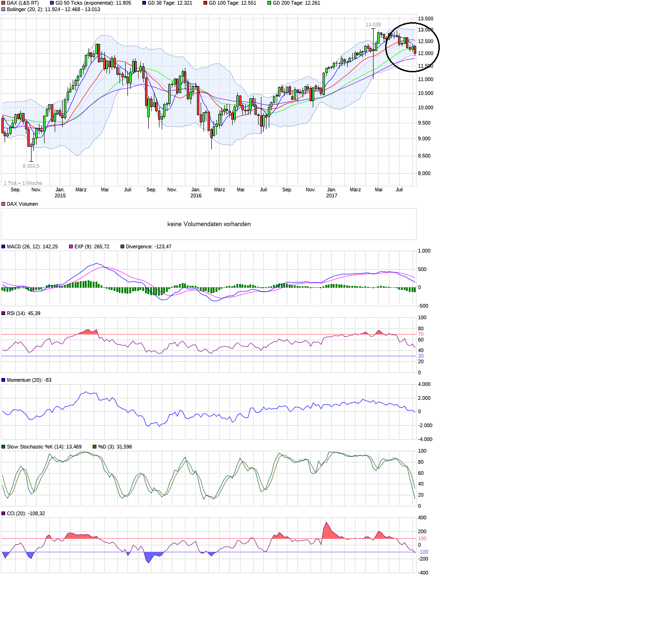
Task: Select the 'DAX (L&S RT)' legend label
Action: pyautogui.click(x=23, y=3)
